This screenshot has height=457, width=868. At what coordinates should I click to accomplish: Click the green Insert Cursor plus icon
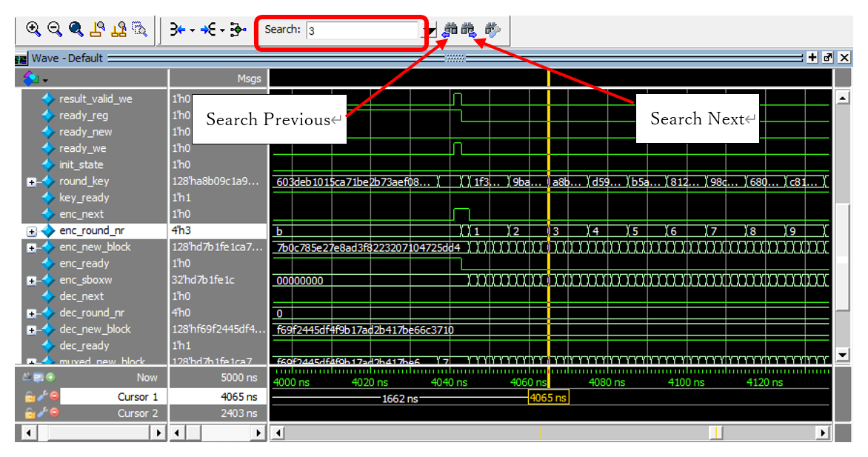tap(50, 377)
